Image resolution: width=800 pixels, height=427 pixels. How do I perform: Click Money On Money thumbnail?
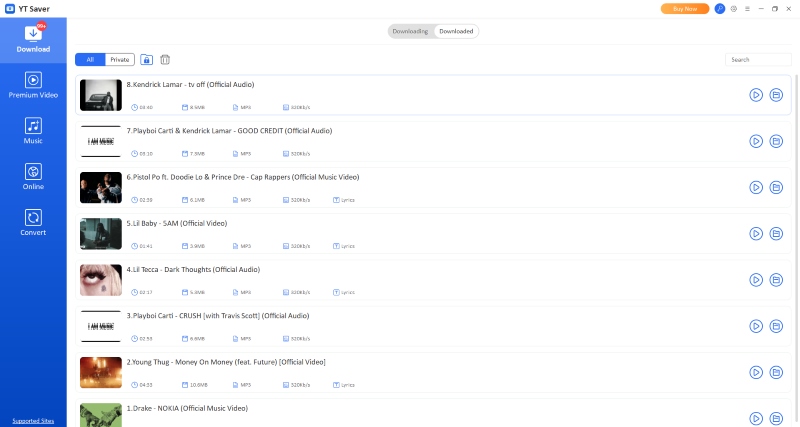pyautogui.click(x=101, y=372)
